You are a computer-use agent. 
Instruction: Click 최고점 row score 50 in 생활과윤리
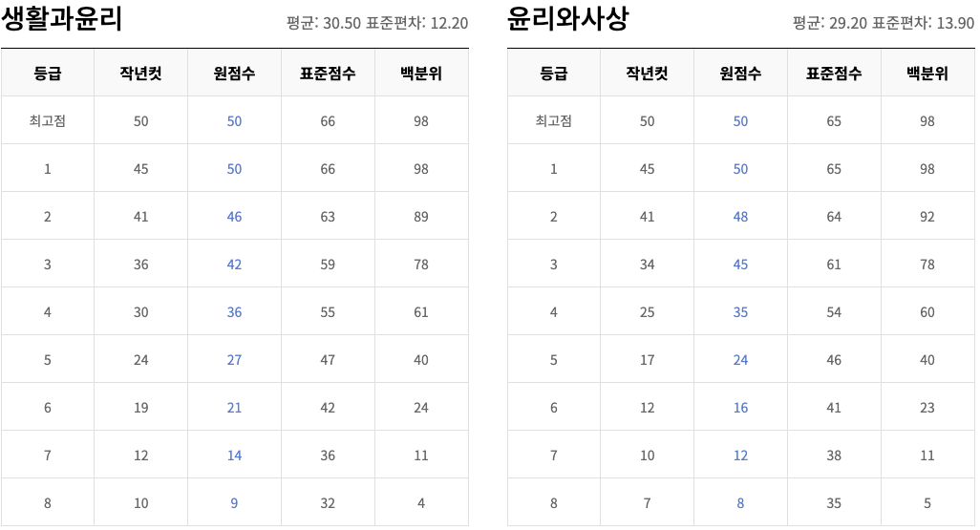234,121
